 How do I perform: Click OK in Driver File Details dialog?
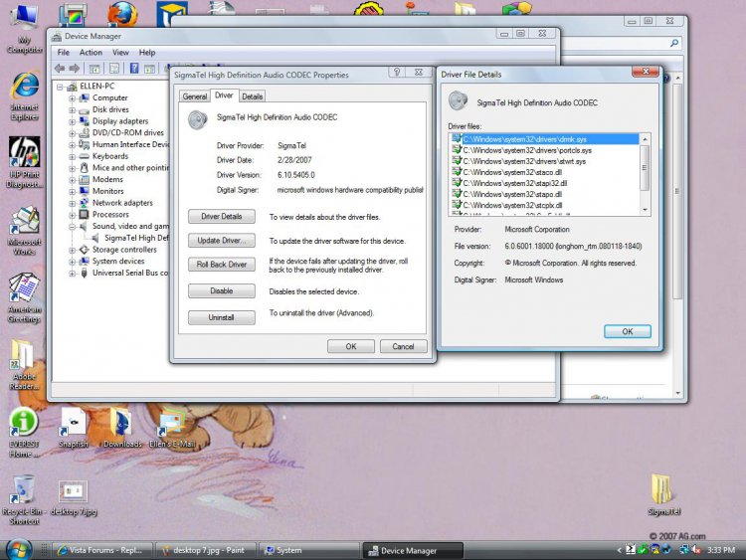627,331
